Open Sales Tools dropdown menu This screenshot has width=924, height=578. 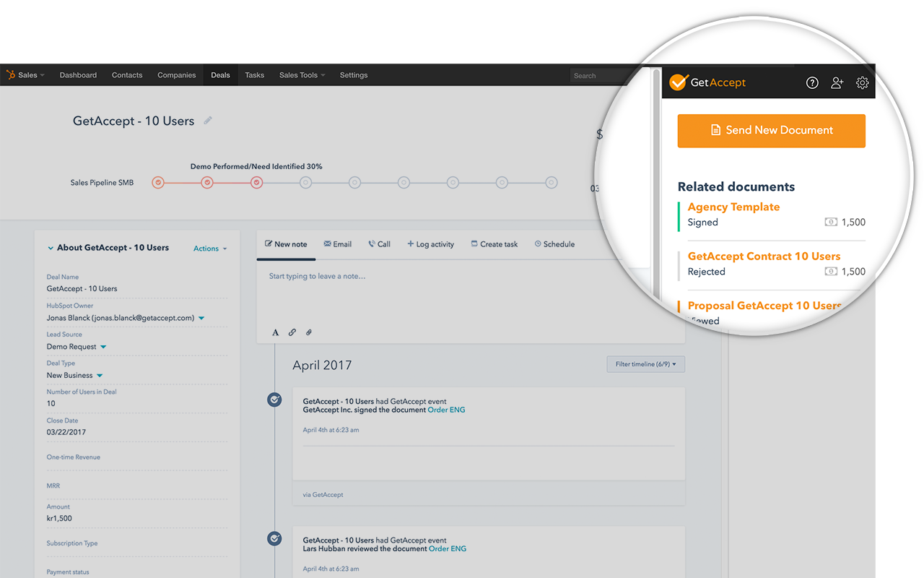pyautogui.click(x=302, y=75)
